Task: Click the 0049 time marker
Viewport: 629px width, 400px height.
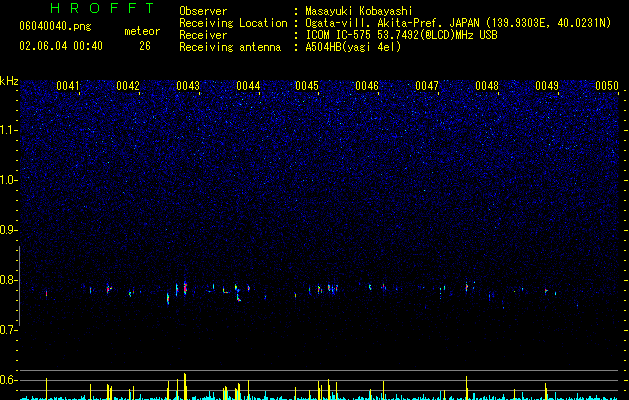Action: tap(547, 86)
